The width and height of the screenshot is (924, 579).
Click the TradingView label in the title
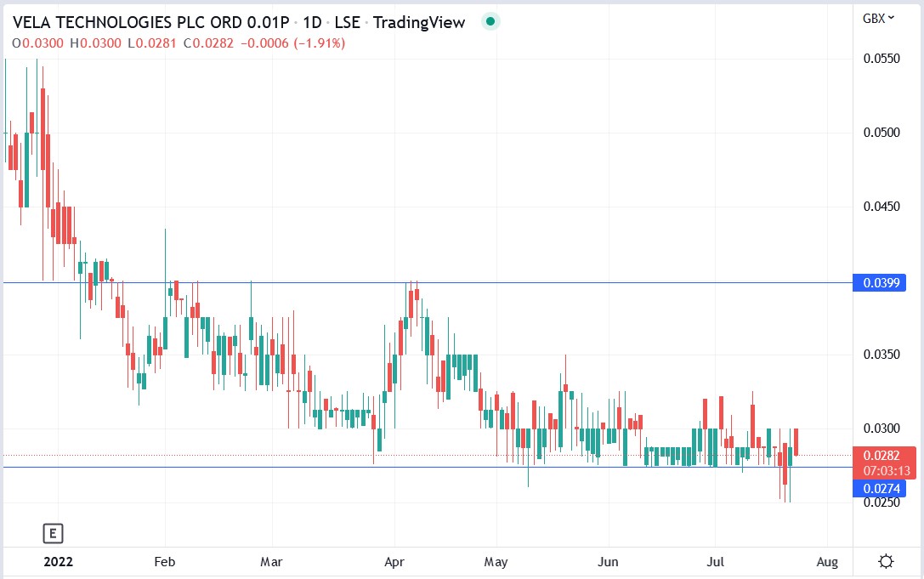click(419, 22)
